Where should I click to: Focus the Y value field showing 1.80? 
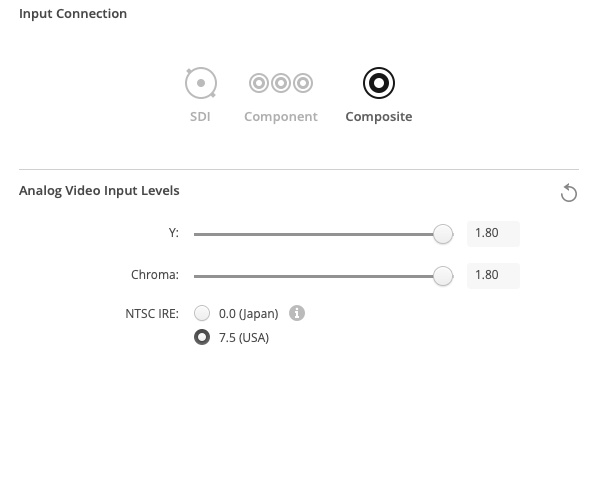493,234
